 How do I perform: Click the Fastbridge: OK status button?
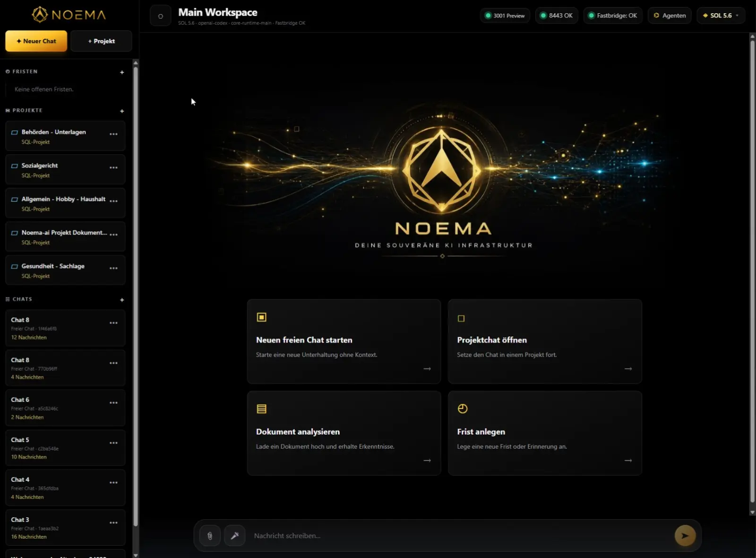[x=613, y=16]
